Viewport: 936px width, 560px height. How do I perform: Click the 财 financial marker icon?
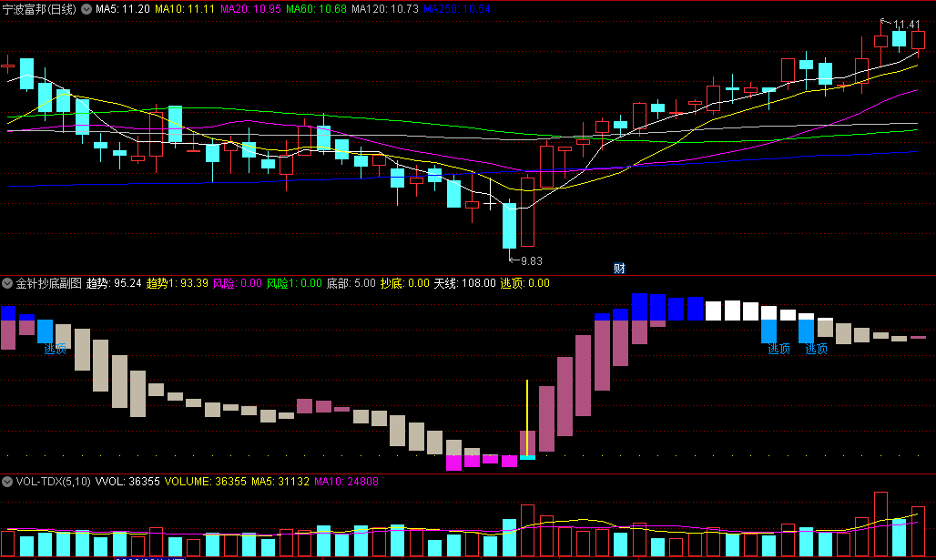click(x=619, y=269)
